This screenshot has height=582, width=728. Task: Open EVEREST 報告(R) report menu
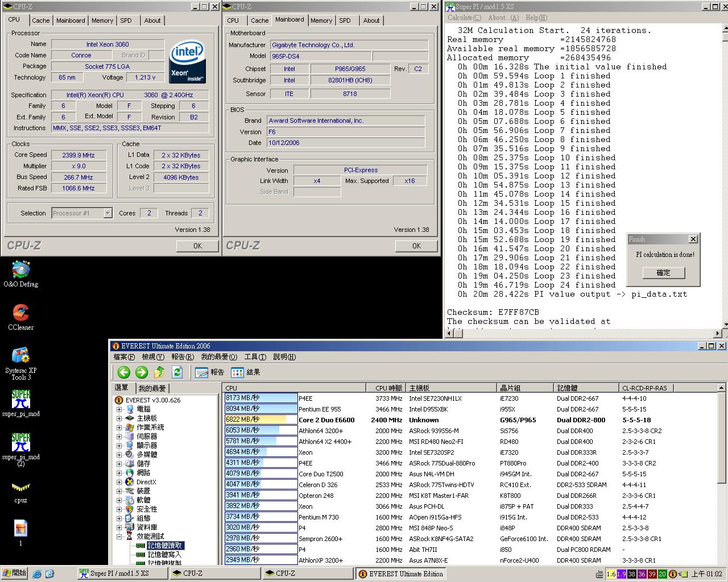click(182, 357)
